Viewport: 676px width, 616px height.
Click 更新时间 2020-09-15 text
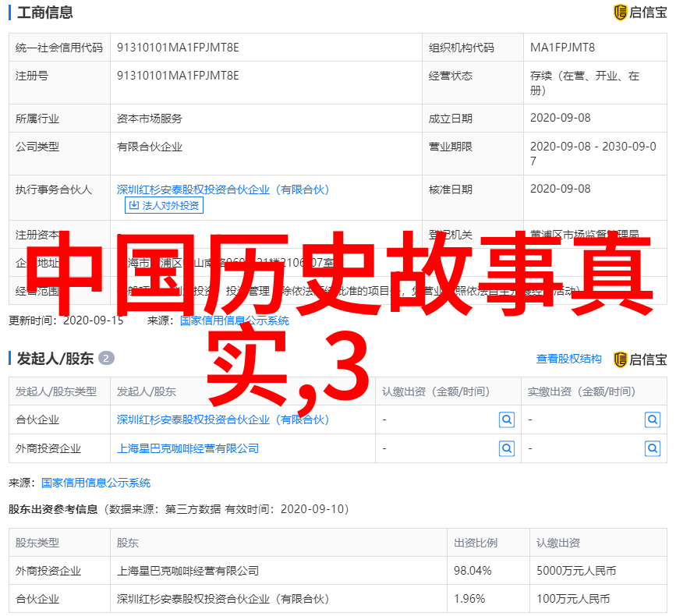pos(66,320)
